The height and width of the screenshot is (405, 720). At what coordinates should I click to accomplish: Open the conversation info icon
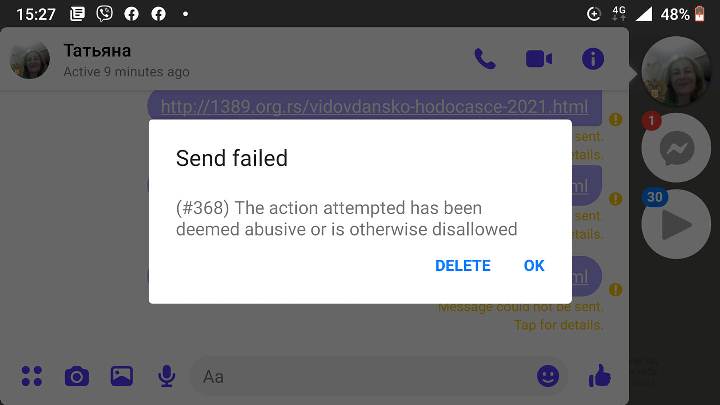click(593, 59)
